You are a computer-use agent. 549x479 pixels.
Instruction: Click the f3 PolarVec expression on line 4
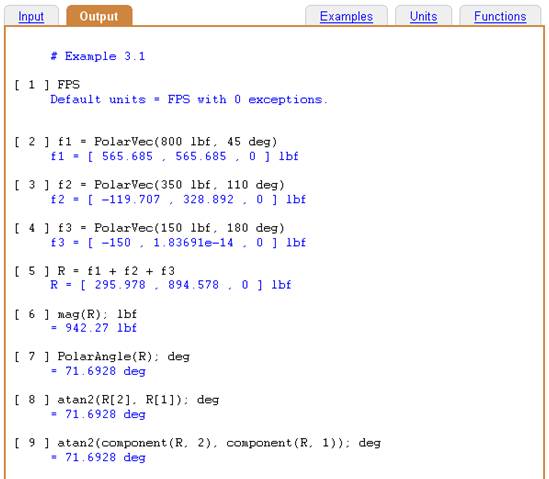pos(171,228)
